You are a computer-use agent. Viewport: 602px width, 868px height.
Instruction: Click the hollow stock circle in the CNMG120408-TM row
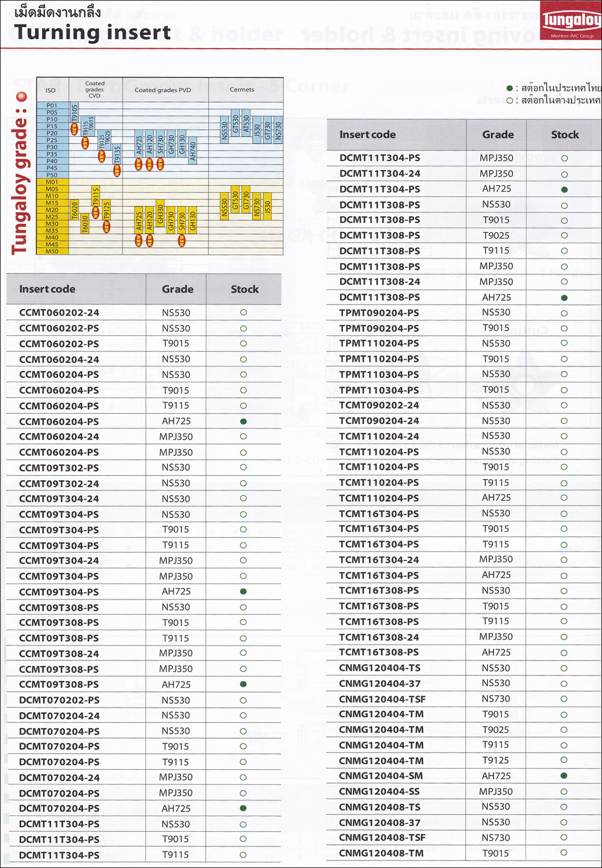564,852
